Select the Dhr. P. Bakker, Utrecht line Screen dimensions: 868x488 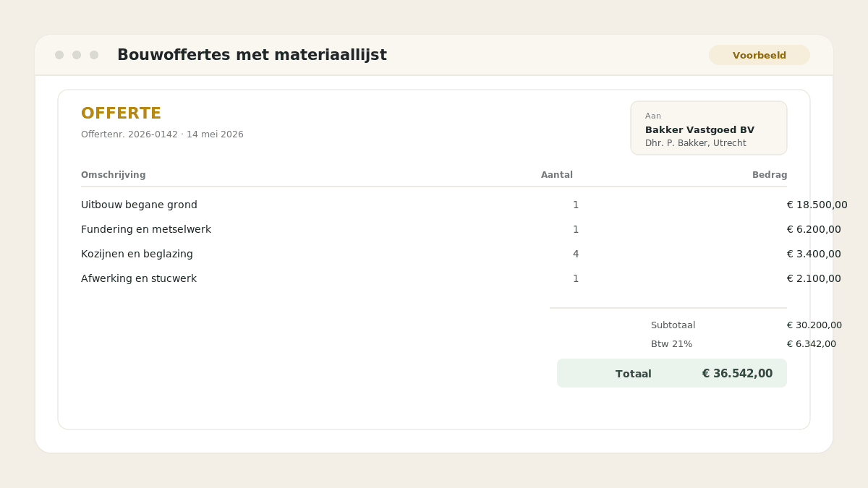pos(696,143)
